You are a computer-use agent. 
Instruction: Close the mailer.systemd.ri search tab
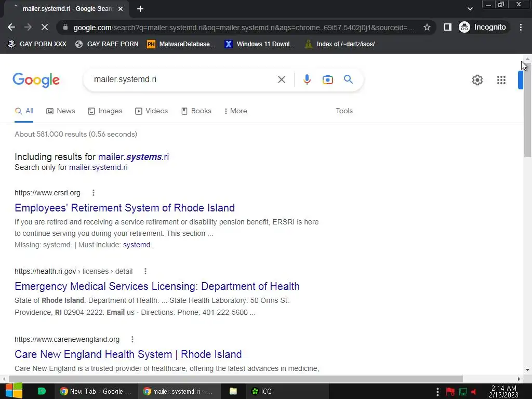(x=121, y=9)
